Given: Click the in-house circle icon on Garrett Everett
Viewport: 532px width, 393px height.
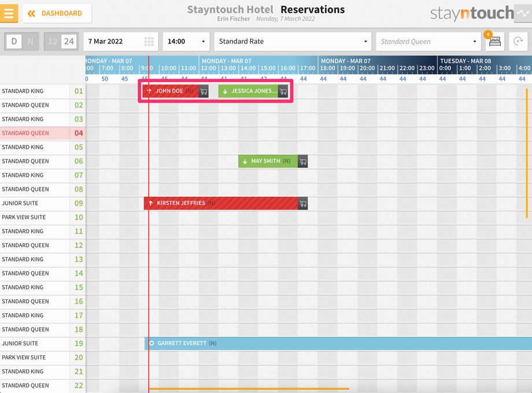Looking at the screenshot, I should click(x=152, y=343).
